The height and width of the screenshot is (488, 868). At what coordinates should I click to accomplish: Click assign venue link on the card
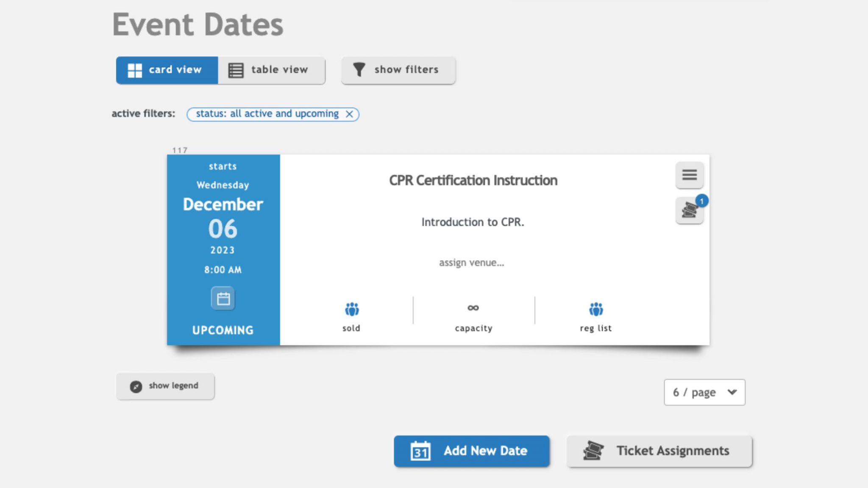point(472,263)
